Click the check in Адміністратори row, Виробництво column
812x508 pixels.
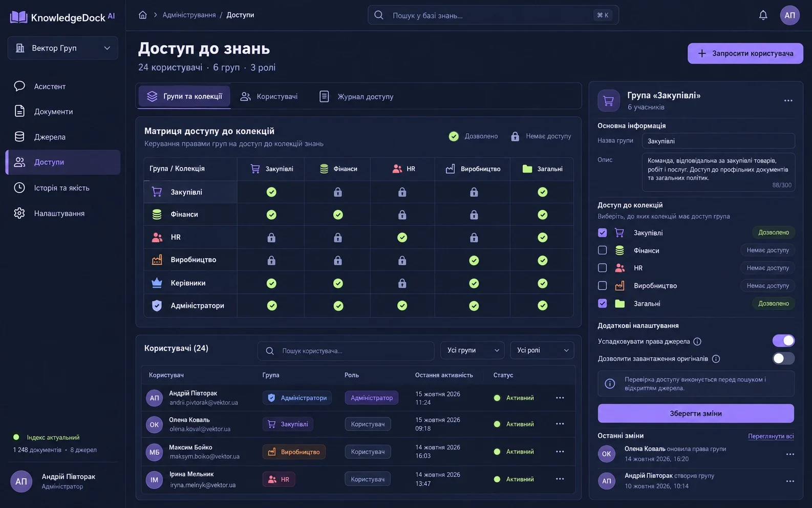[x=474, y=306]
